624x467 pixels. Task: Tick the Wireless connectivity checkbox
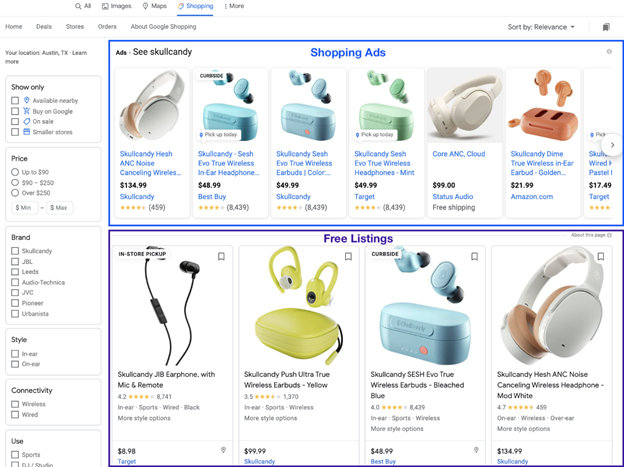click(x=15, y=404)
